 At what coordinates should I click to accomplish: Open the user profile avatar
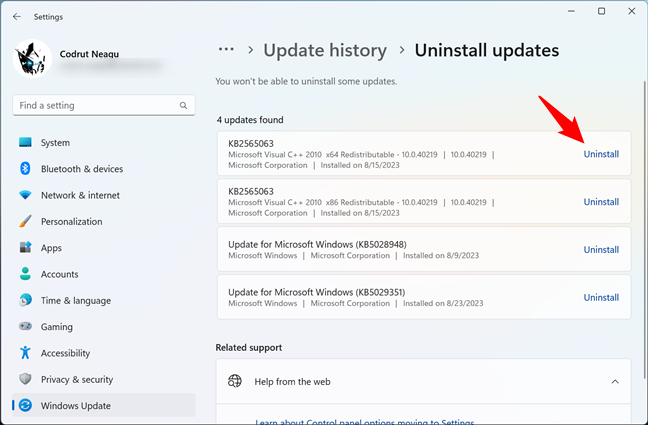pos(32,59)
